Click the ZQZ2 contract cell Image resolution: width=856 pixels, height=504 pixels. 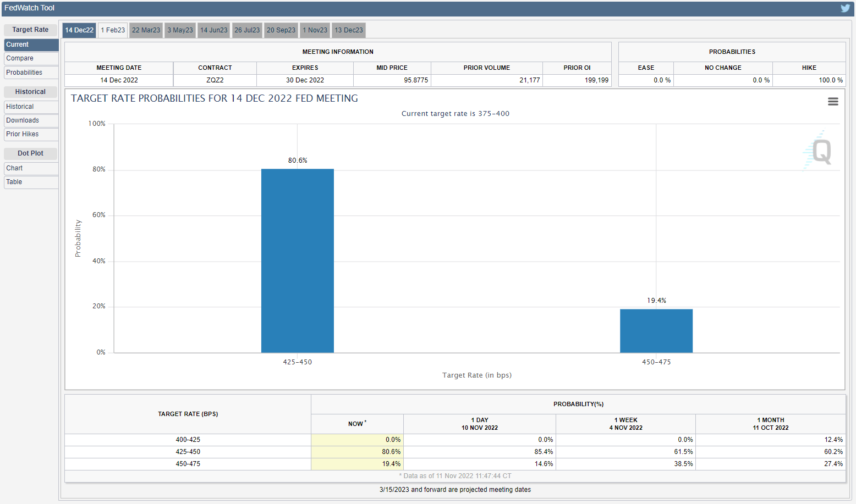coord(215,80)
